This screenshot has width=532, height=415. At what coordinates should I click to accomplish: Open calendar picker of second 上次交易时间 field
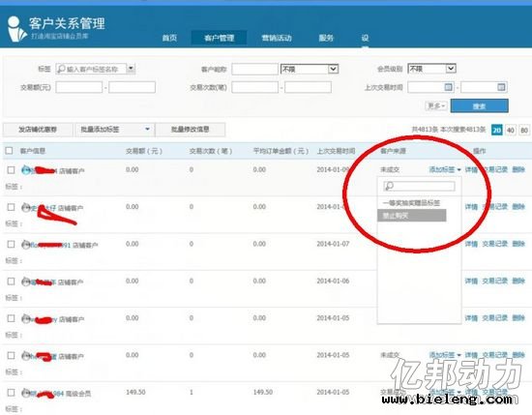[501, 87]
